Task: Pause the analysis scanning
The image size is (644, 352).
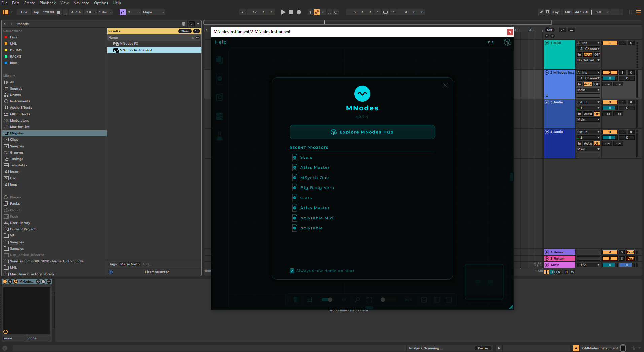Action: 483,348
